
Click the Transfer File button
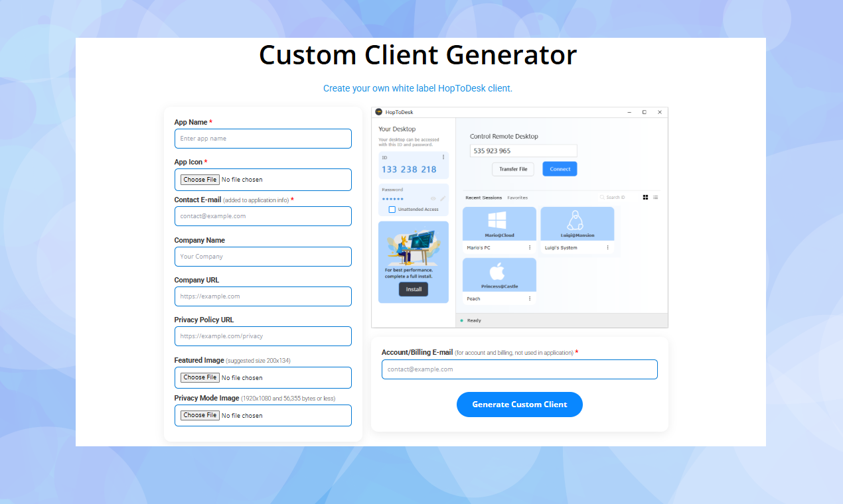[x=513, y=169]
